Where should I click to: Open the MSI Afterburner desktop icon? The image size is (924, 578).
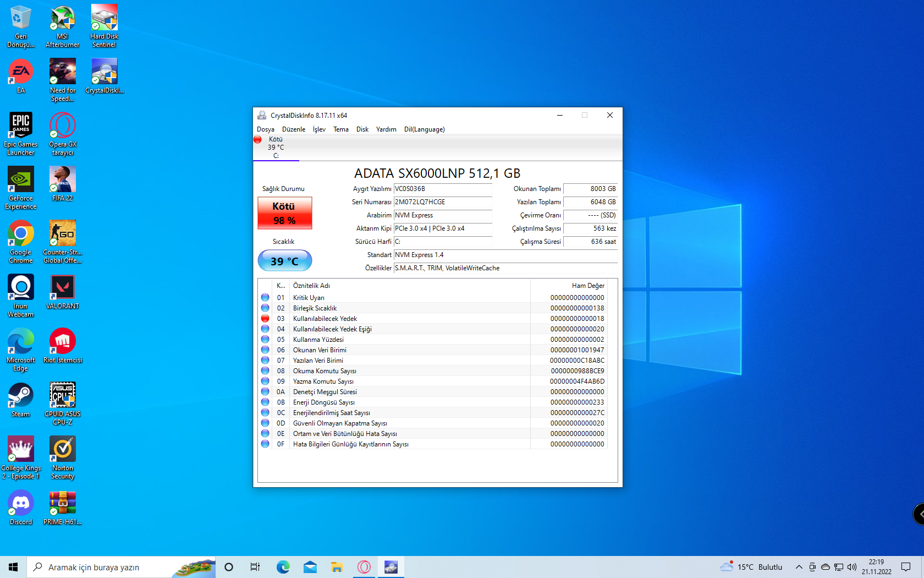63,19
